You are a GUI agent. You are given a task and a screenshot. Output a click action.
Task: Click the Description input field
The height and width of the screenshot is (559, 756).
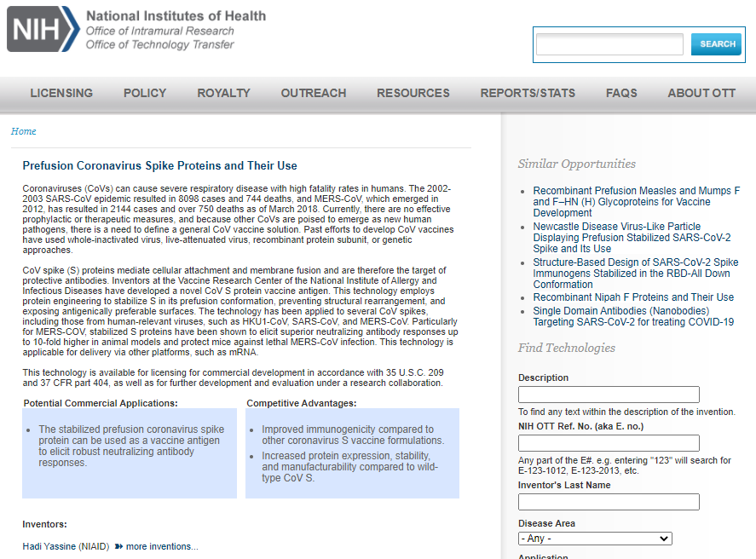click(x=609, y=395)
